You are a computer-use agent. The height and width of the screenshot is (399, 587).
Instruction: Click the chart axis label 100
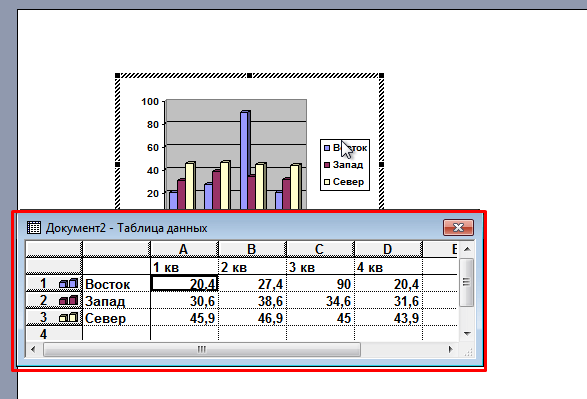pos(150,101)
